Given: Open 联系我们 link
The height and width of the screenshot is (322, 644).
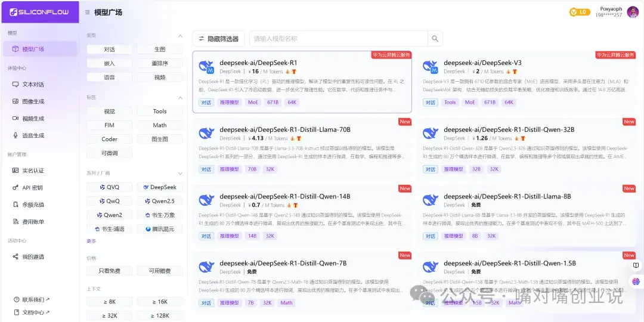Looking at the screenshot, I should coord(32,299).
